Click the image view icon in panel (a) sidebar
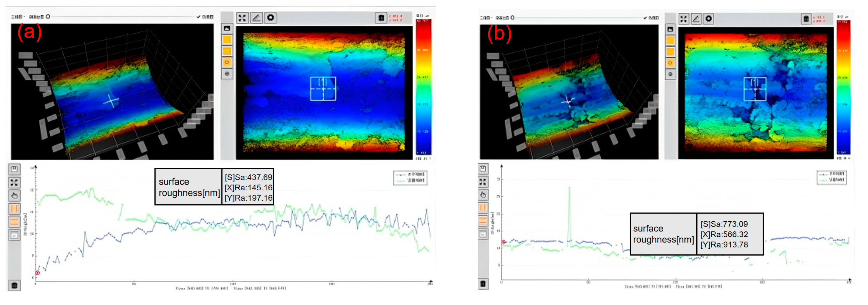Viewport: 868px width, 305px height. point(227,29)
